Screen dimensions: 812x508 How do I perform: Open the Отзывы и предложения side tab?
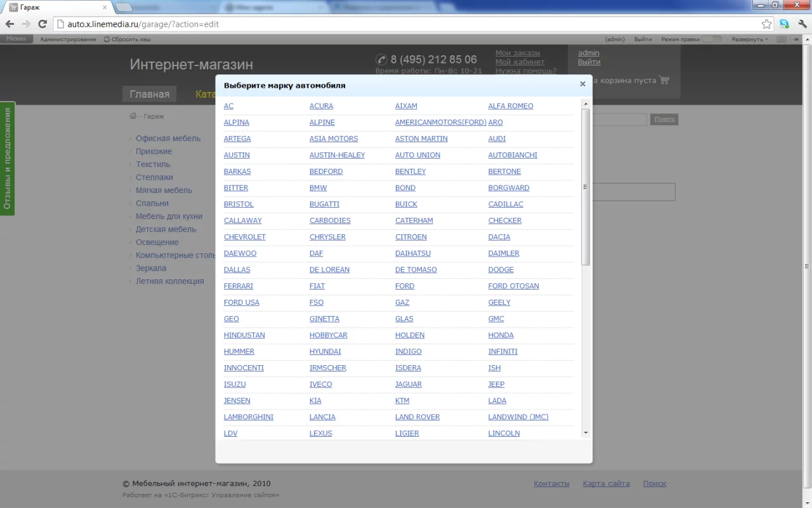point(8,158)
